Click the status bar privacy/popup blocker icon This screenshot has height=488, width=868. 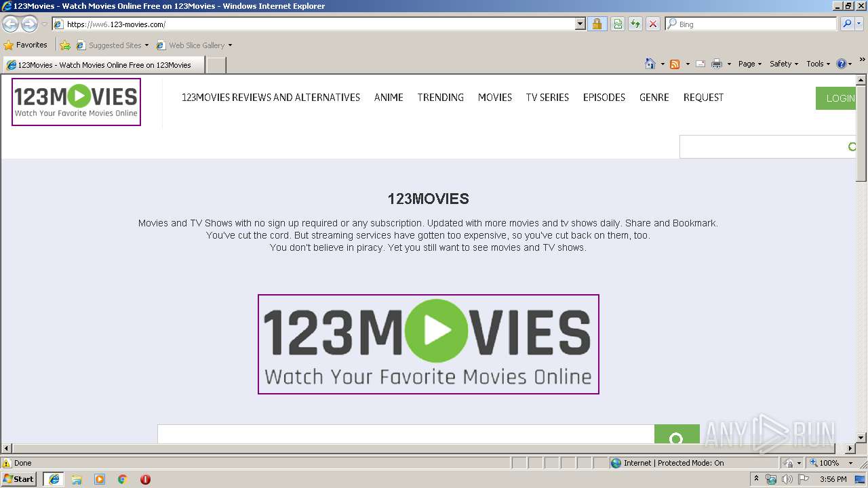click(789, 463)
